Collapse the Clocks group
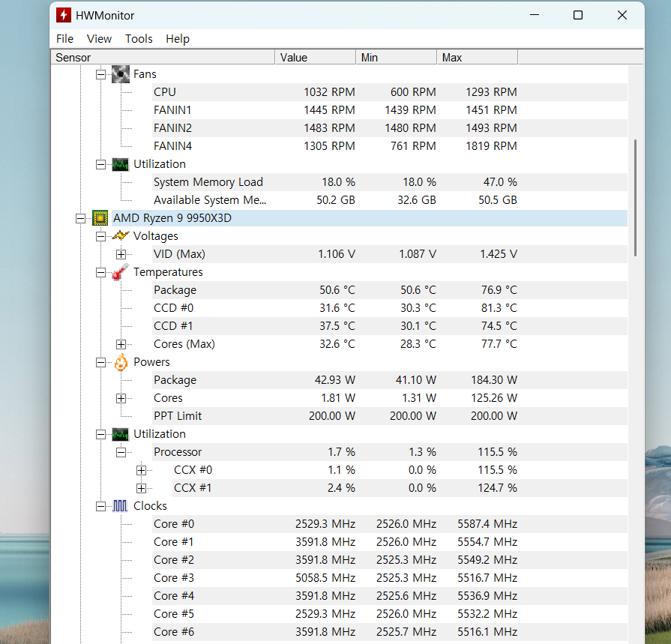The height and width of the screenshot is (644, 671). click(100, 506)
